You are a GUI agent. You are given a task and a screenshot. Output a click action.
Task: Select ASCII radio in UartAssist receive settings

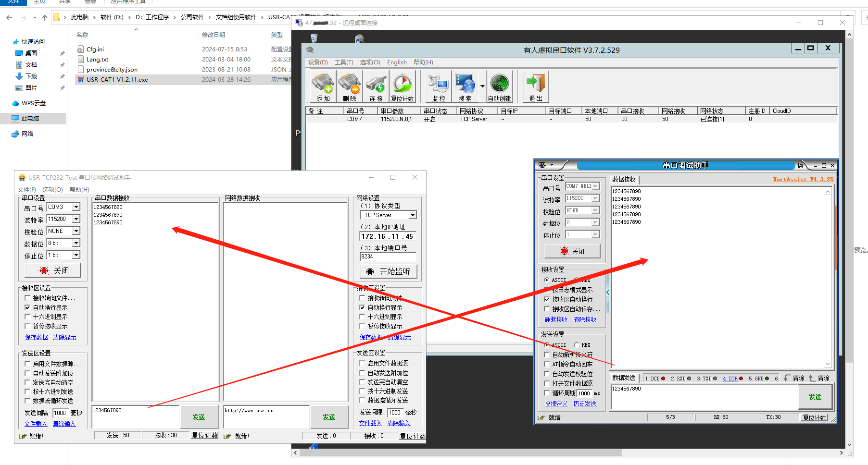pyautogui.click(x=547, y=280)
